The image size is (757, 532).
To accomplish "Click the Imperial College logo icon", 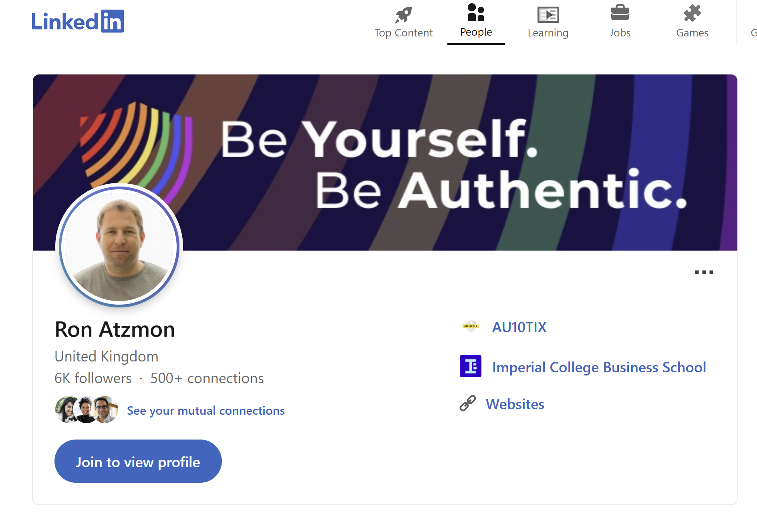I will (x=471, y=366).
